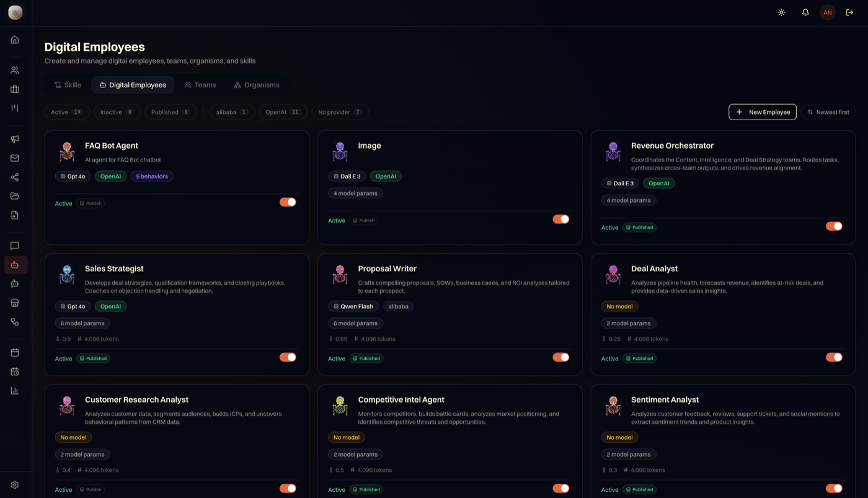Click Publish on the image card
868x498 pixels.
[x=364, y=220]
